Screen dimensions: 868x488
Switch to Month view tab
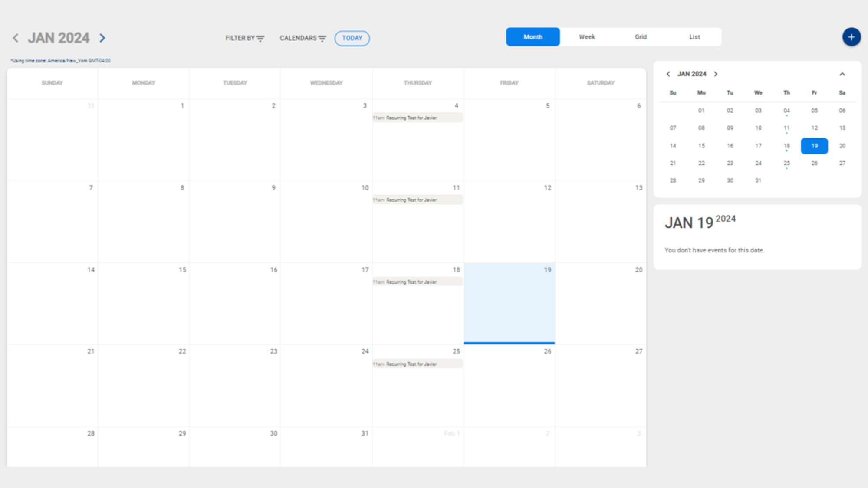pos(533,37)
